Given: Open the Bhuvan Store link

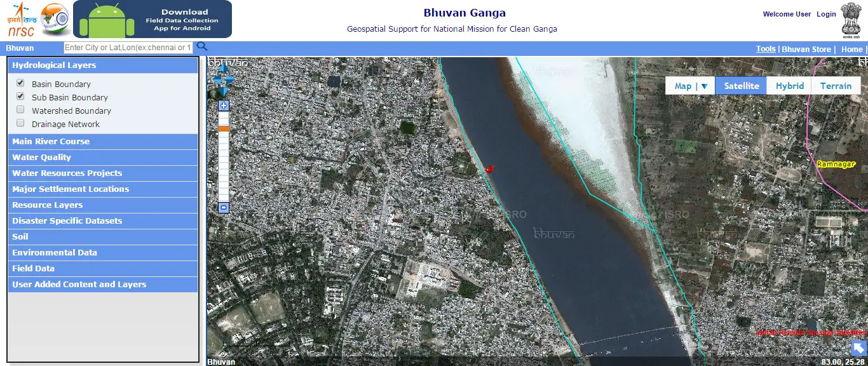Looking at the screenshot, I should click(x=806, y=49).
